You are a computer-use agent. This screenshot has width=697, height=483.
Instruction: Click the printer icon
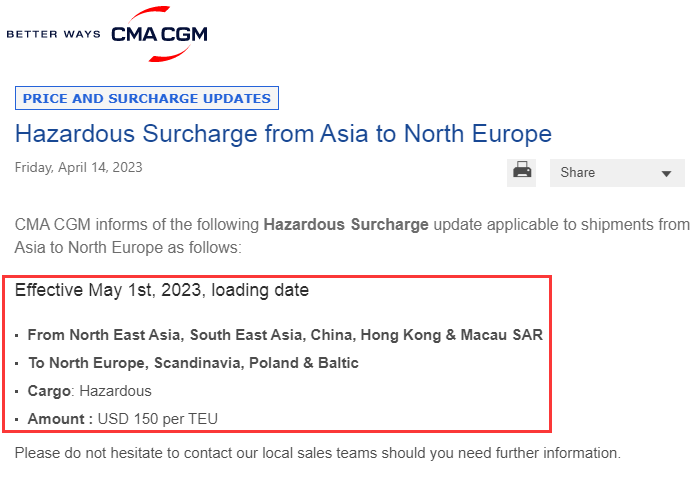521,172
